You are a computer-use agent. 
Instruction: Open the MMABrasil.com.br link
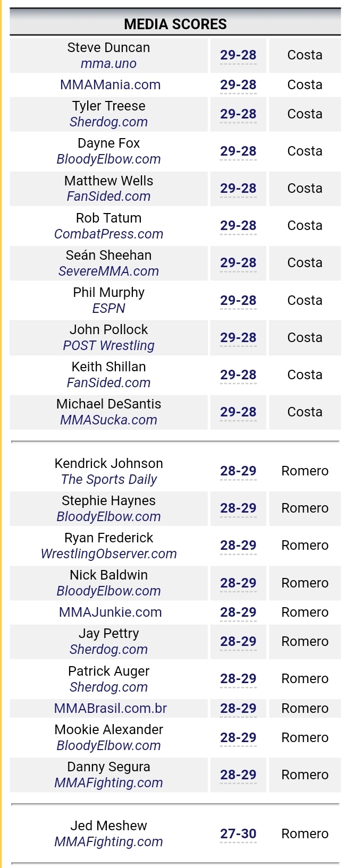tap(110, 708)
